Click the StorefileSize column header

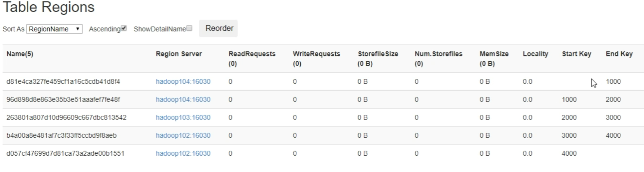[x=378, y=54]
